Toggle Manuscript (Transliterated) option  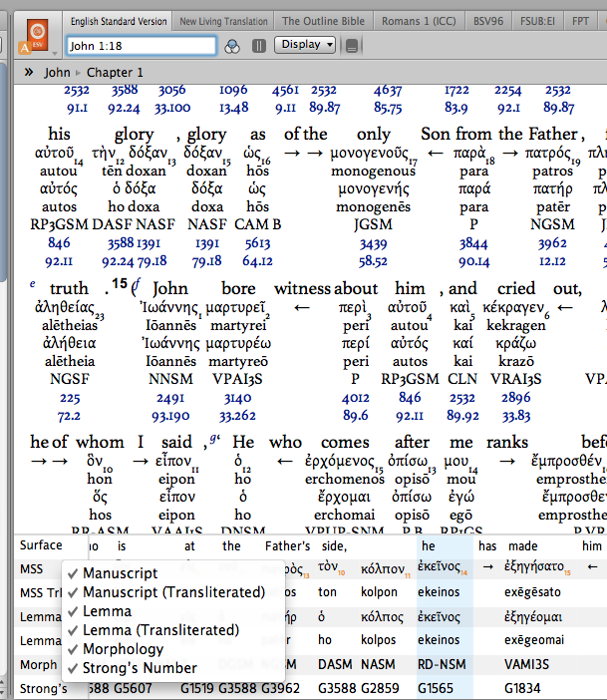[x=166, y=592]
